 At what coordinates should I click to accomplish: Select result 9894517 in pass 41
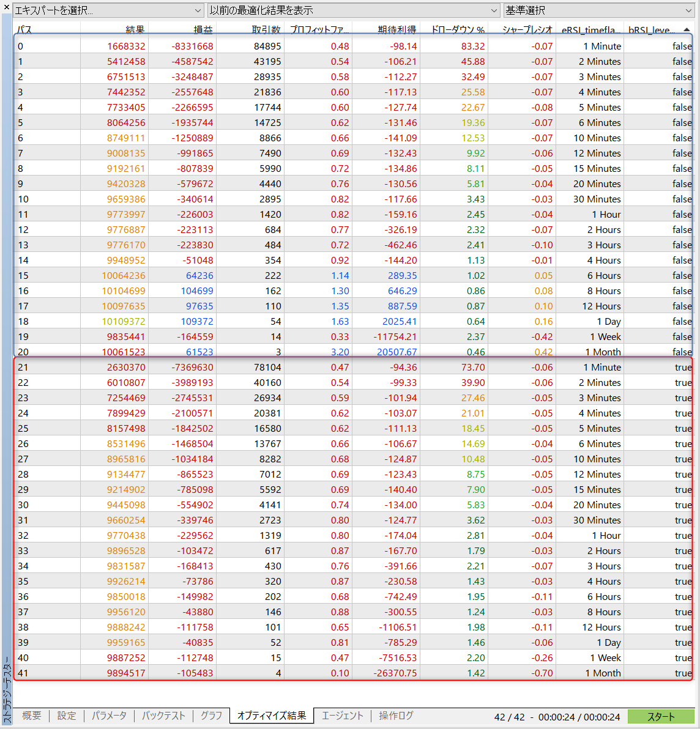coord(126,673)
